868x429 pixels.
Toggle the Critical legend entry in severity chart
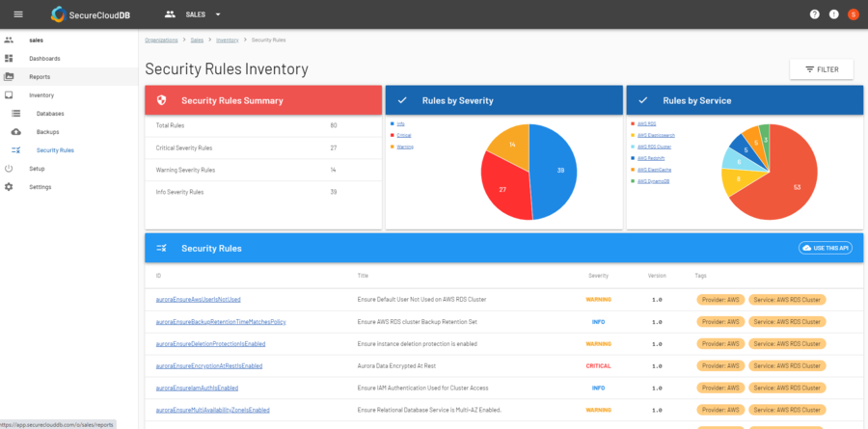(x=403, y=135)
